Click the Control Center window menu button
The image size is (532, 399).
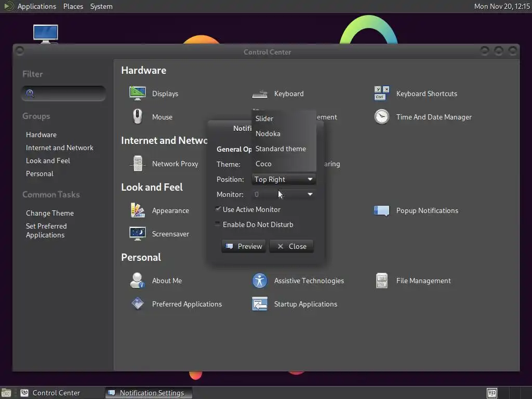(x=20, y=51)
